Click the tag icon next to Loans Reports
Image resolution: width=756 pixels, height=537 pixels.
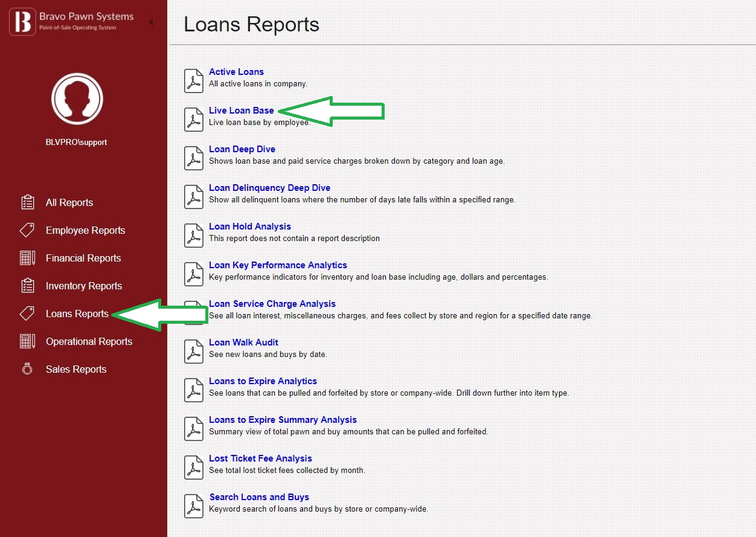click(27, 314)
